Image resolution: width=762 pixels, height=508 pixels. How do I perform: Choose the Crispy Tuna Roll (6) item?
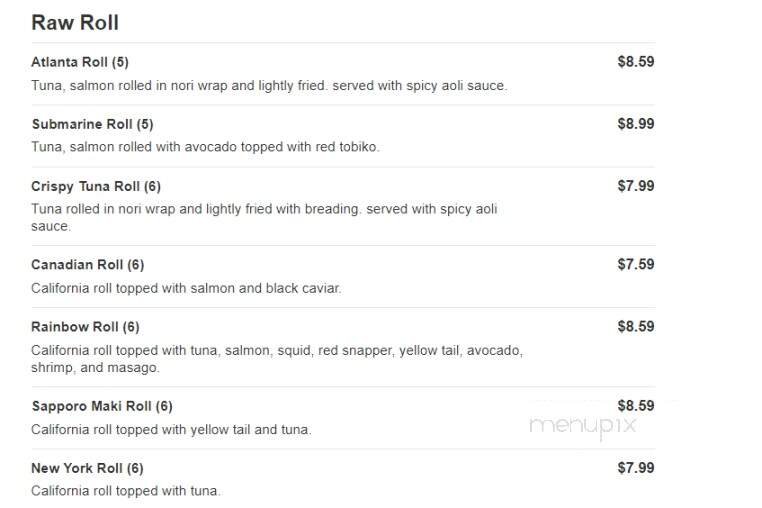(96, 186)
